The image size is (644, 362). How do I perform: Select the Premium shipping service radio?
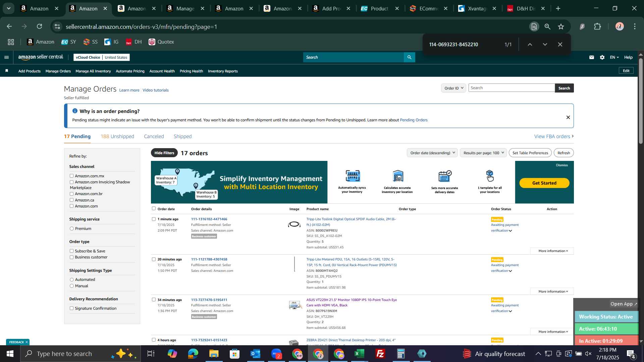(71, 229)
